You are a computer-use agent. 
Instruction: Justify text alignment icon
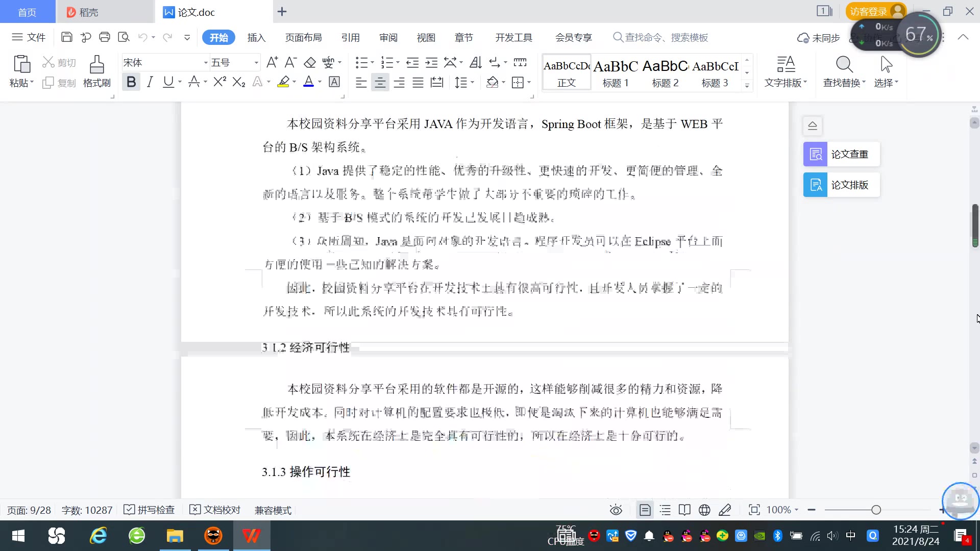(418, 82)
